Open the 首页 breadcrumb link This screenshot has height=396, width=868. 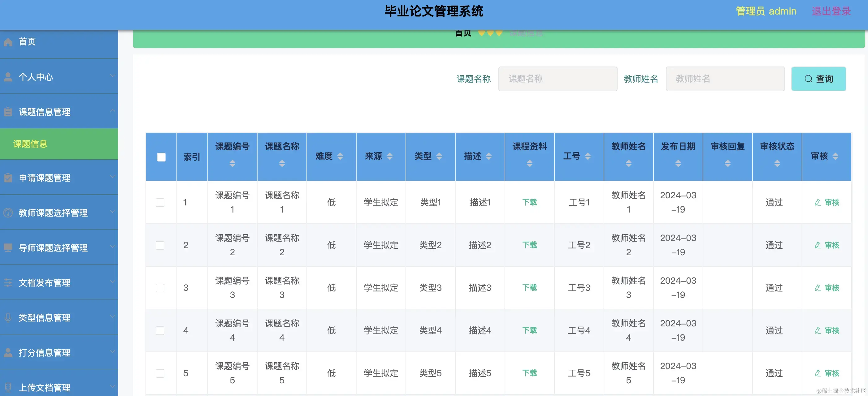[463, 33]
